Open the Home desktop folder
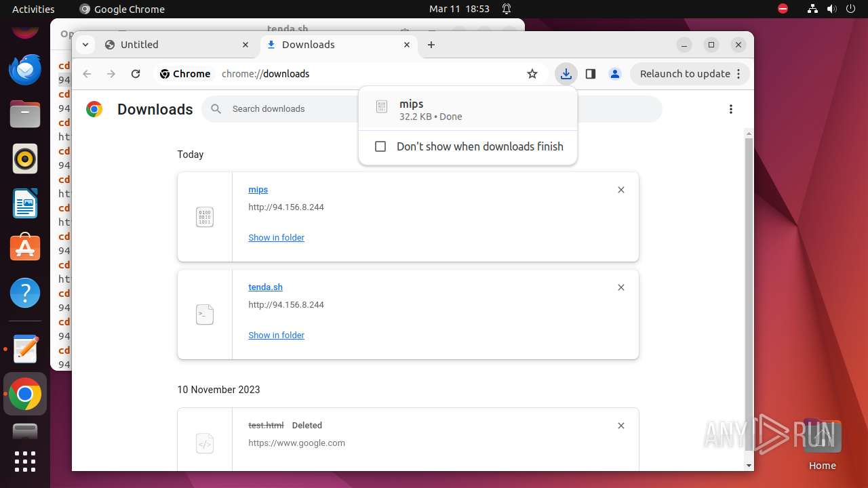868x488 pixels. tap(822, 444)
